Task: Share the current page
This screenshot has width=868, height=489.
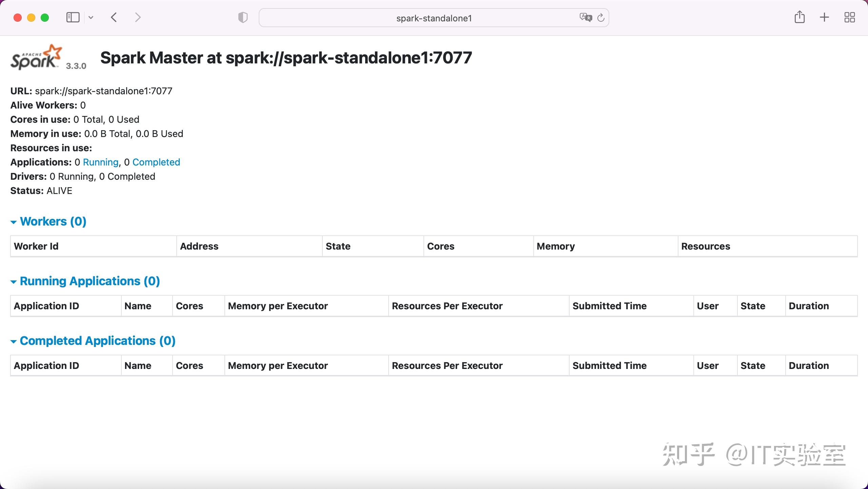Action: point(800,17)
